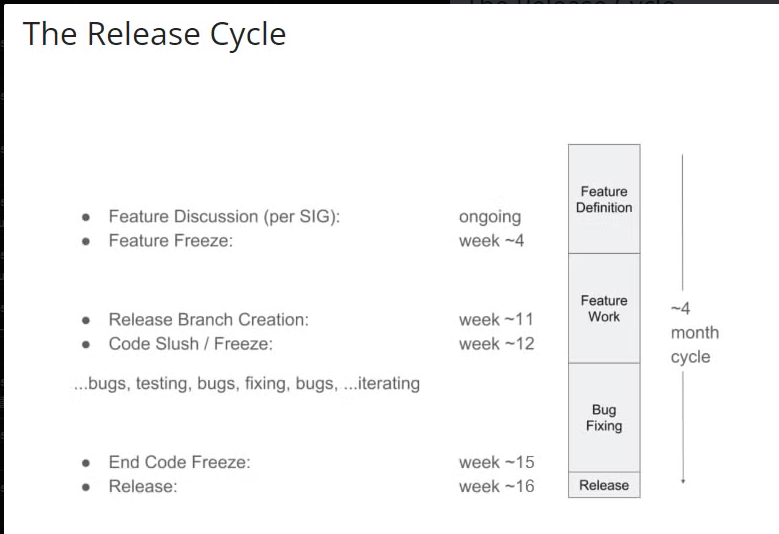Viewport: 779px width, 534px height.
Task: Click the ~4 month cycle label
Action: coord(695,332)
